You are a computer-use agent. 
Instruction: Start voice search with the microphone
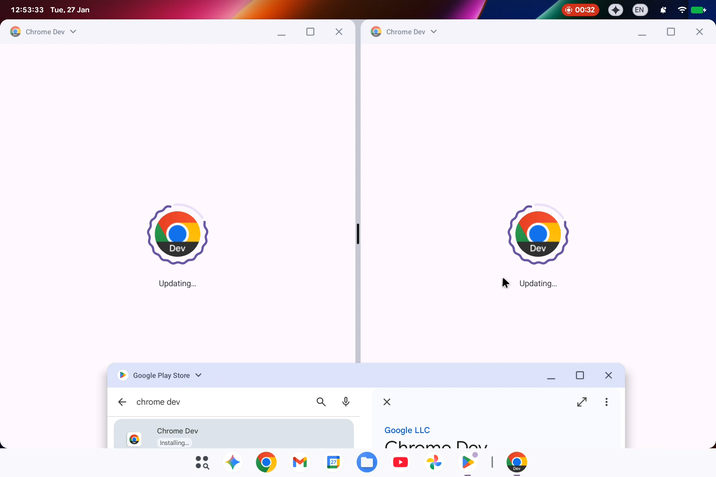tap(346, 402)
